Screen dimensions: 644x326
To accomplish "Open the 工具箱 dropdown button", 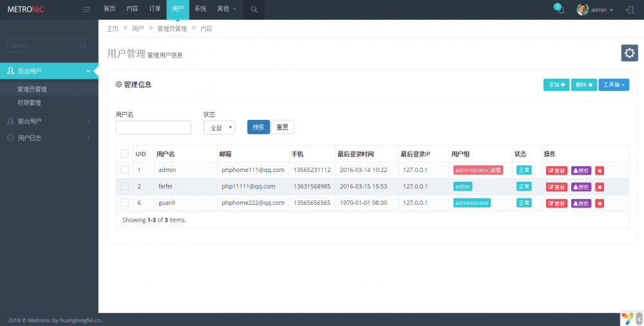I will click(614, 84).
